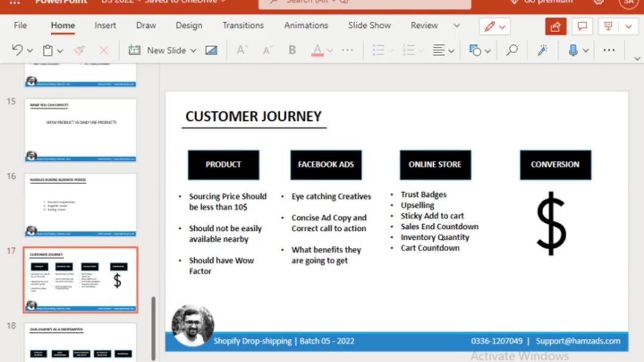Open Designer magic wand icon
644x362 pixels.
pos(542,50)
